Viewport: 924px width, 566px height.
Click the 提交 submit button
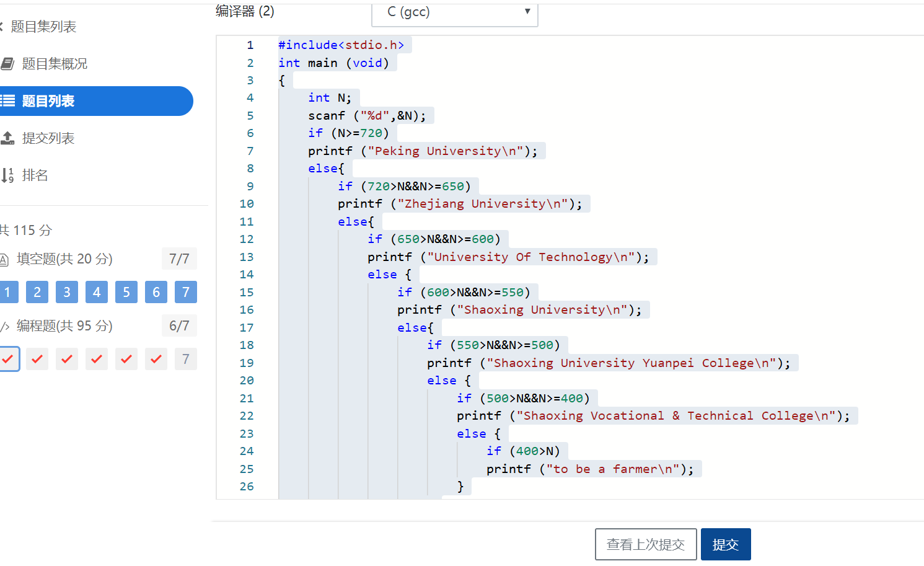[x=725, y=544]
